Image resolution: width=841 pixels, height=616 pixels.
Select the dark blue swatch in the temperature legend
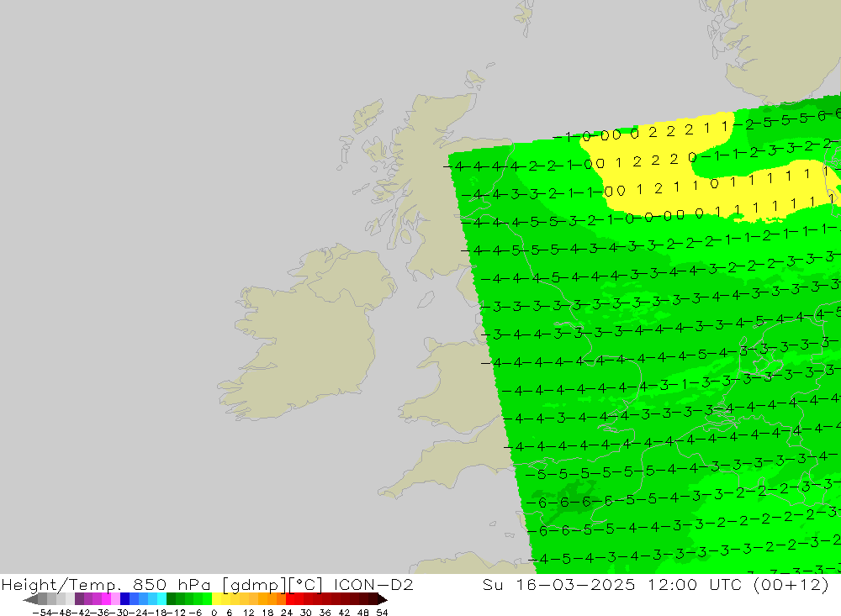[124, 599]
